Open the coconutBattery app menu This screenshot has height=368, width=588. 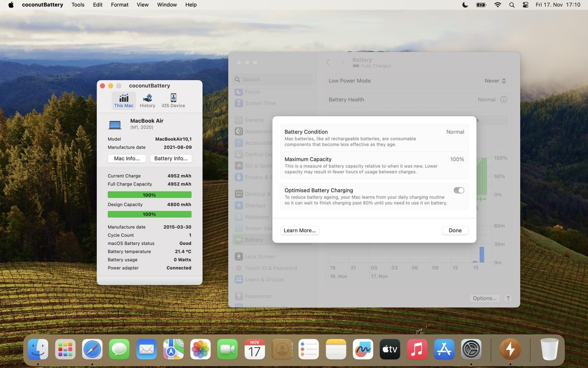(43, 5)
